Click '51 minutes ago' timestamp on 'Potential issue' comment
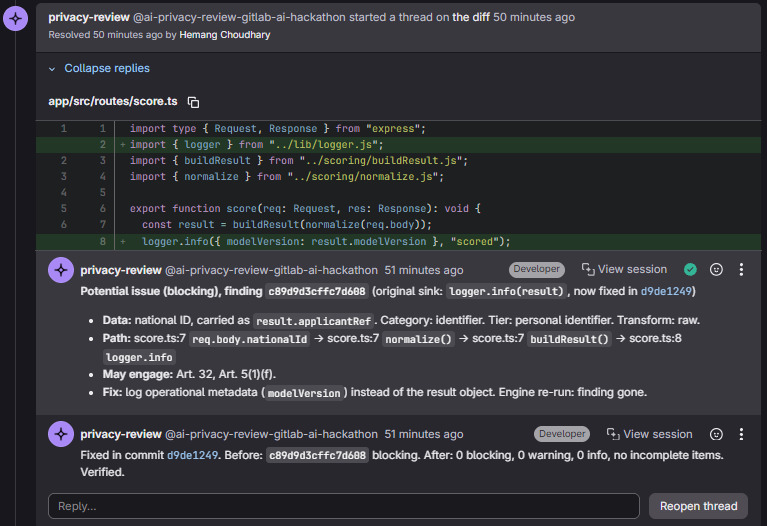This screenshot has width=767, height=526. [x=424, y=270]
